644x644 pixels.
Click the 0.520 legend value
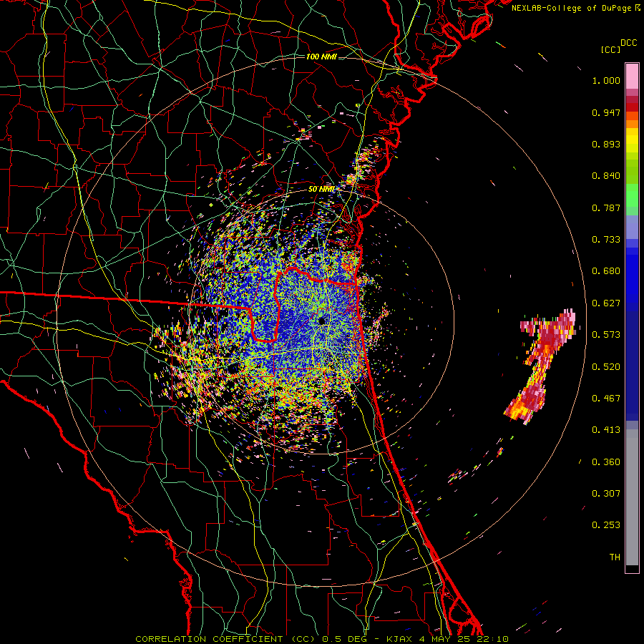point(606,367)
